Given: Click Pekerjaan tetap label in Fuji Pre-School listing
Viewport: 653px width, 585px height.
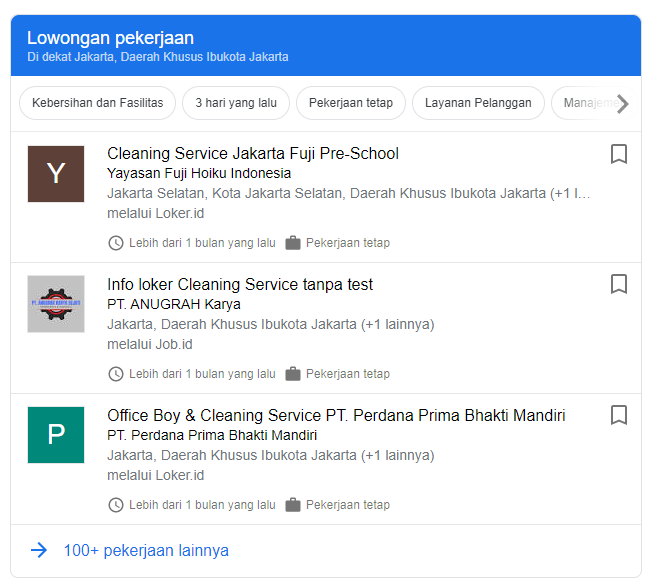Looking at the screenshot, I should click(348, 243).
